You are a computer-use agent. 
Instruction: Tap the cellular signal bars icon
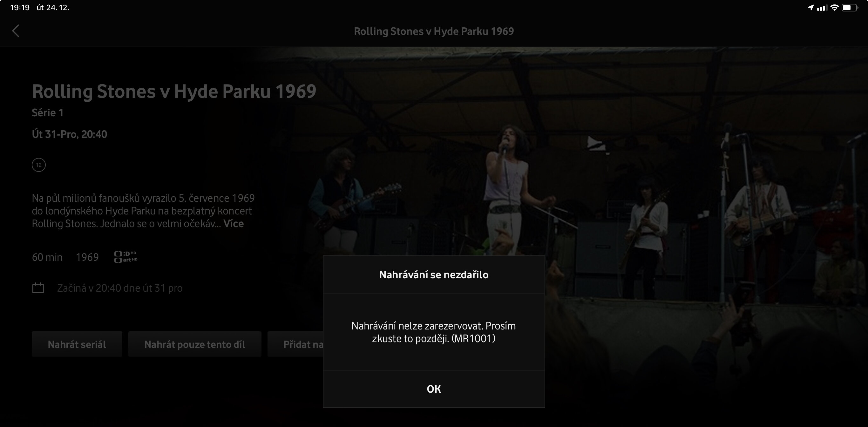coord(822,8)
